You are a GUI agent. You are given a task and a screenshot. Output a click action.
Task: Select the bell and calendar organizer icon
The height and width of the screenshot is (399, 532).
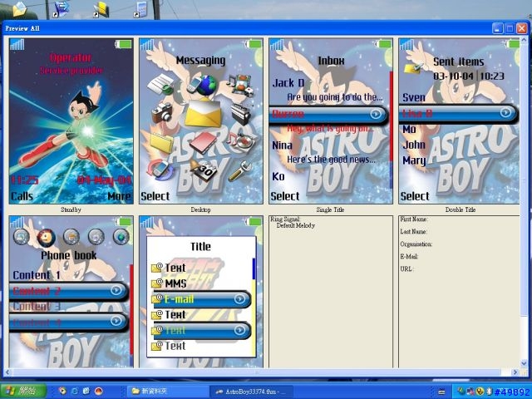click(203, 170)
